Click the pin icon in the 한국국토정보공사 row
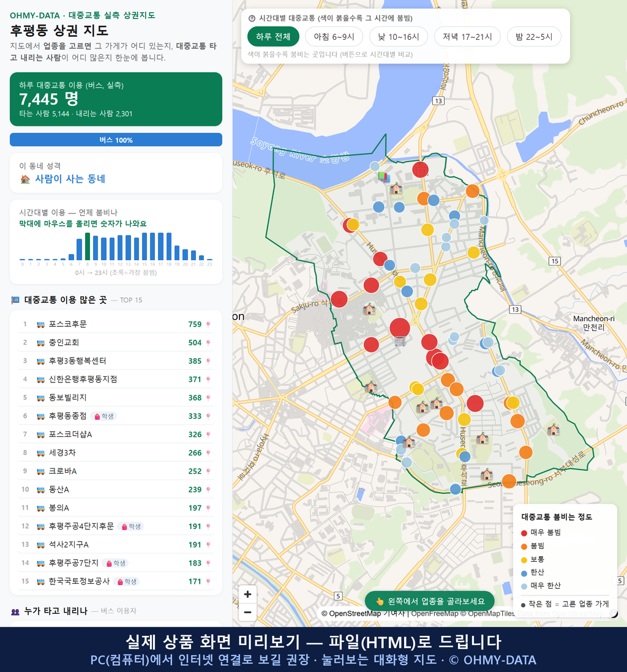627x672 pixels. click(208, 581)
